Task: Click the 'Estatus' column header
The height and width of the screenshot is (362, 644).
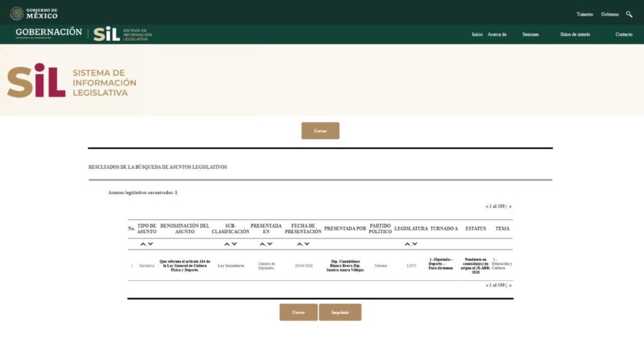Action: coord(475,229)
